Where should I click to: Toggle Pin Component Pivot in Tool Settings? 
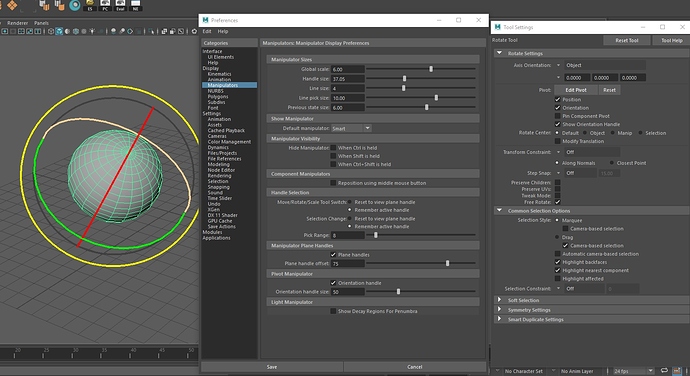tap(558, 116)
